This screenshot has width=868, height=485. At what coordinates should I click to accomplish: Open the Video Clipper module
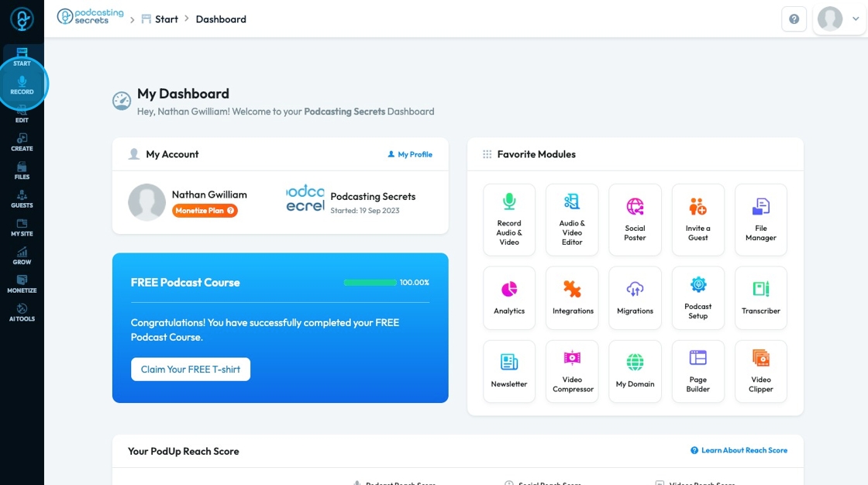(x=760, y=371)
